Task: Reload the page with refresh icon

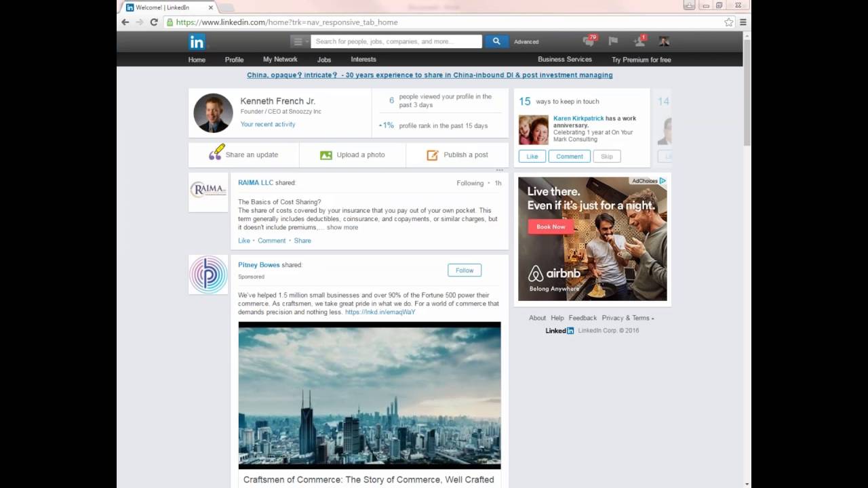Action: coord(154,22)
